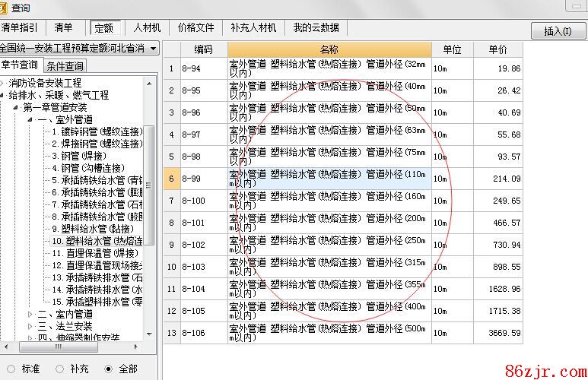This screenshot has height=380, width=588.
Task: Select the 补充 radio button
Action: [61, 369]
